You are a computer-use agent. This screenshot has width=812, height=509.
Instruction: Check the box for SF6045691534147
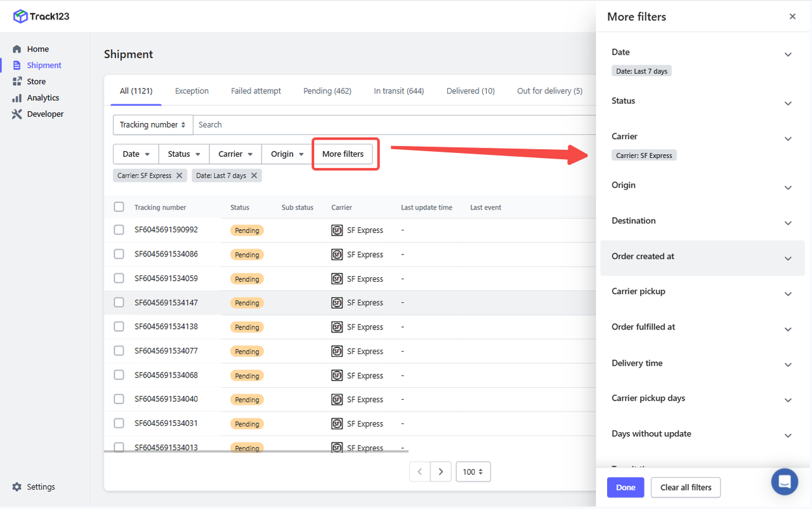(x=119, y=302)
